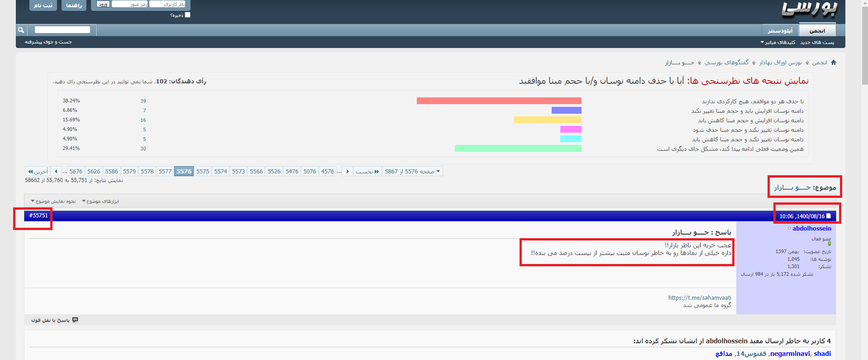868x360 pixels.
Task: Open the ققنوس14 user profile link
Action: [x=751, y=354]
